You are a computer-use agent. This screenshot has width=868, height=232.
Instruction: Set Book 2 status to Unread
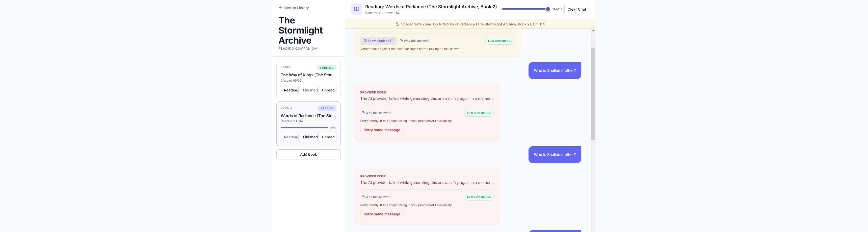coord(328,137)
